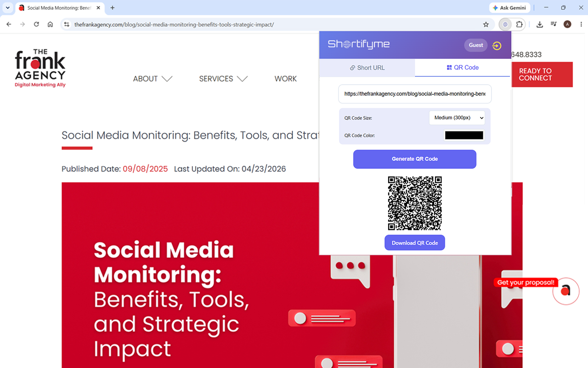Click the chat bubble proposal icon
This screenshot has width=588, height=368.
(566, 291)
